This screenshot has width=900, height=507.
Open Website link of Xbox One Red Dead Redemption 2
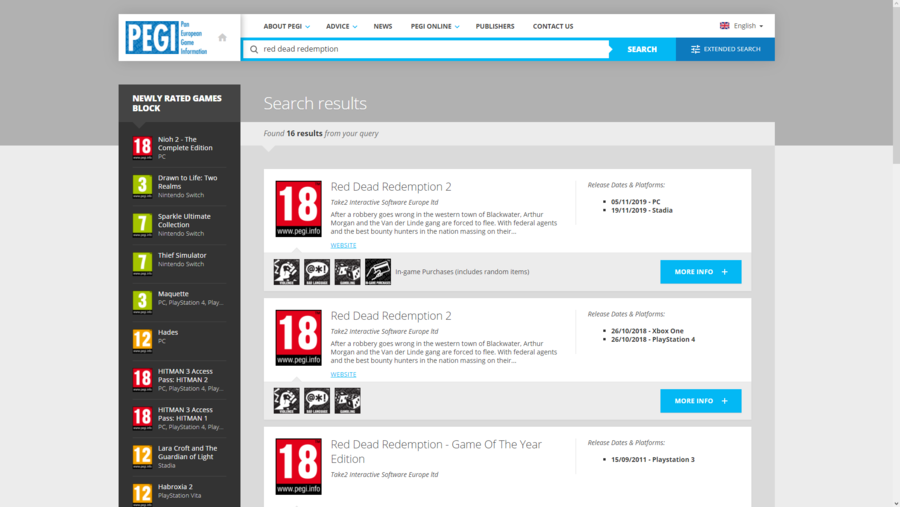(343, 374)
